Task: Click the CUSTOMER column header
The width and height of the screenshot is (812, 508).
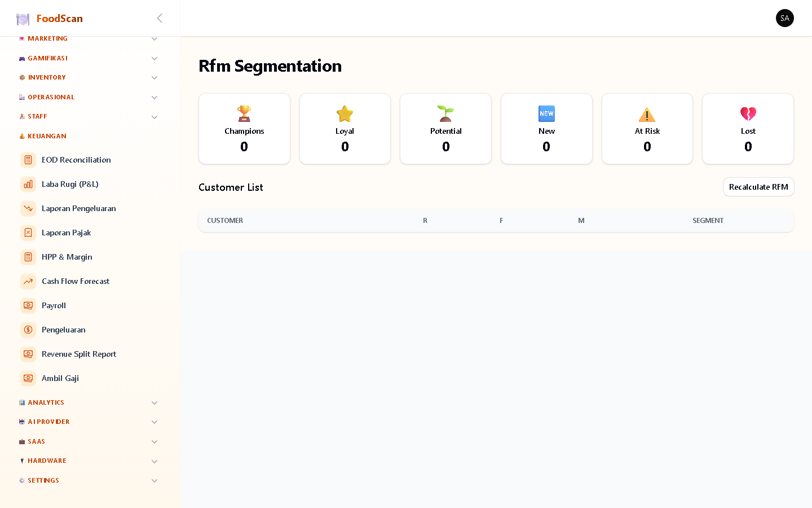Action: [225, 221]
